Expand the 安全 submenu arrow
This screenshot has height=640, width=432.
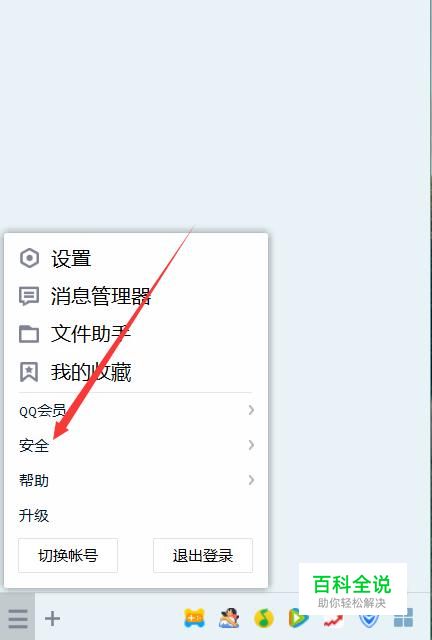pyautogui.click(x=251, y=445)
